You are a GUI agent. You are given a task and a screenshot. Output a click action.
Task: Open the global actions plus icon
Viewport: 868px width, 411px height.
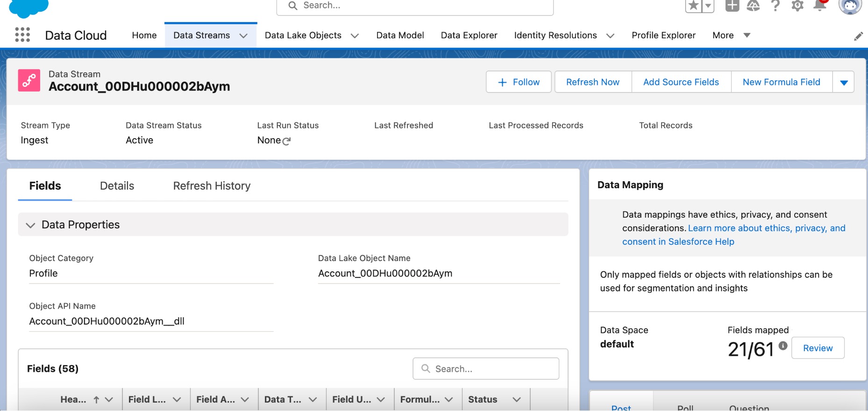(732, 6)
